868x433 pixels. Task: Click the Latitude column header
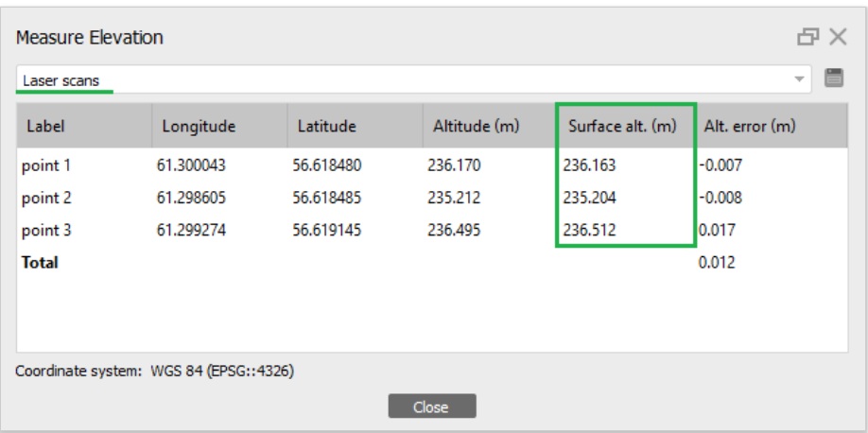[x=326, y=126]
